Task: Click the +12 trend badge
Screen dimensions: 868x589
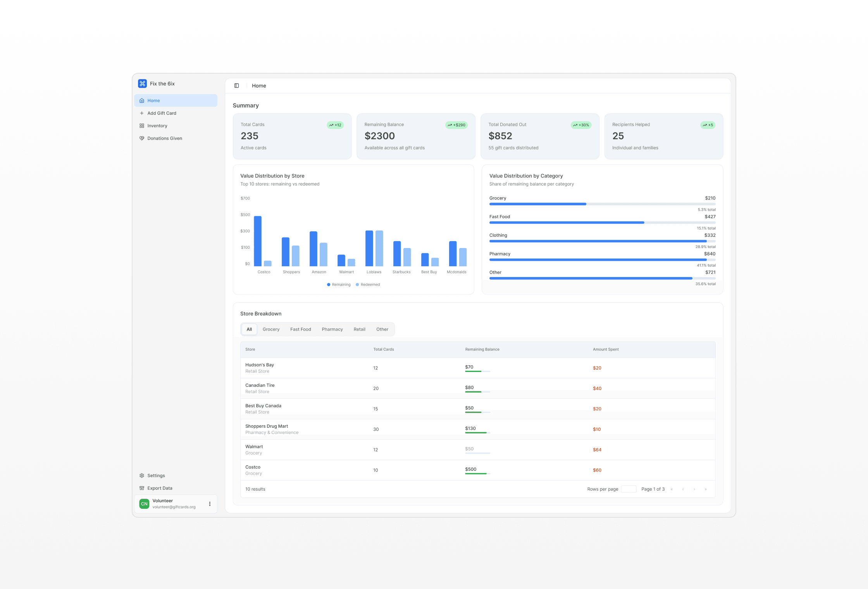Action: coord(335,125)
